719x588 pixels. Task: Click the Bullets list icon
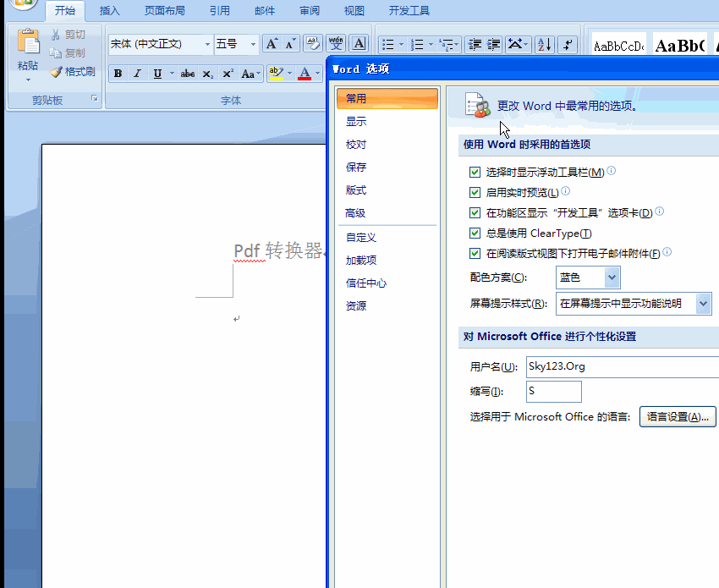[388, 45]
